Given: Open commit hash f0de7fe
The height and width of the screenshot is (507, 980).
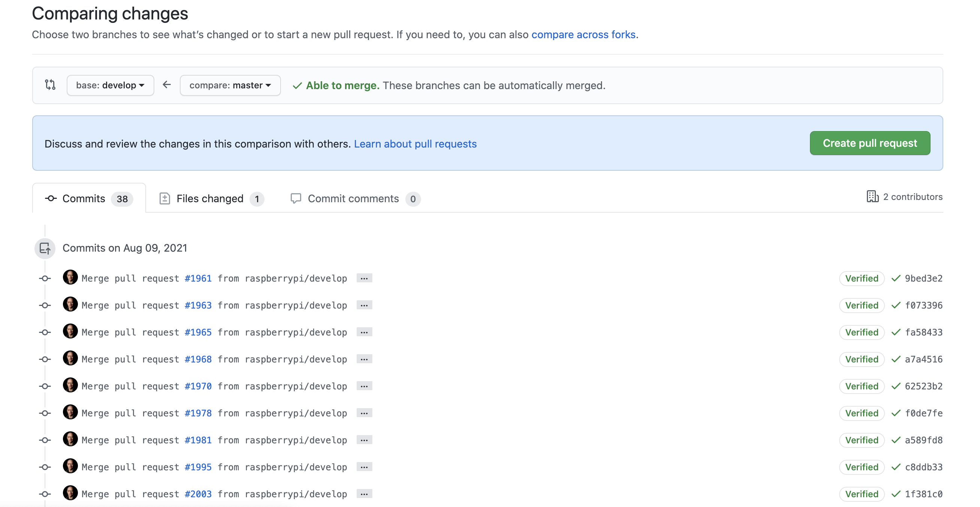Looking at the screenshot, I should pyautogui.click(x=923, y=413).
